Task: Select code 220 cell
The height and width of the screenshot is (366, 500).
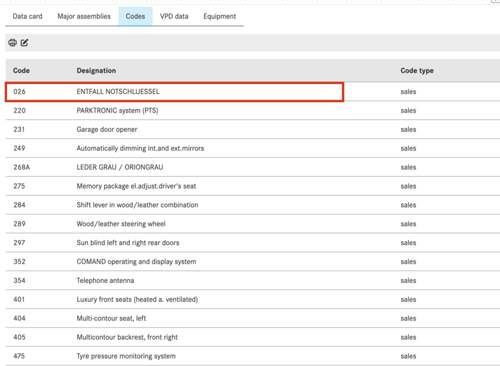Action: pyautogui.click(x=19, y=110)
